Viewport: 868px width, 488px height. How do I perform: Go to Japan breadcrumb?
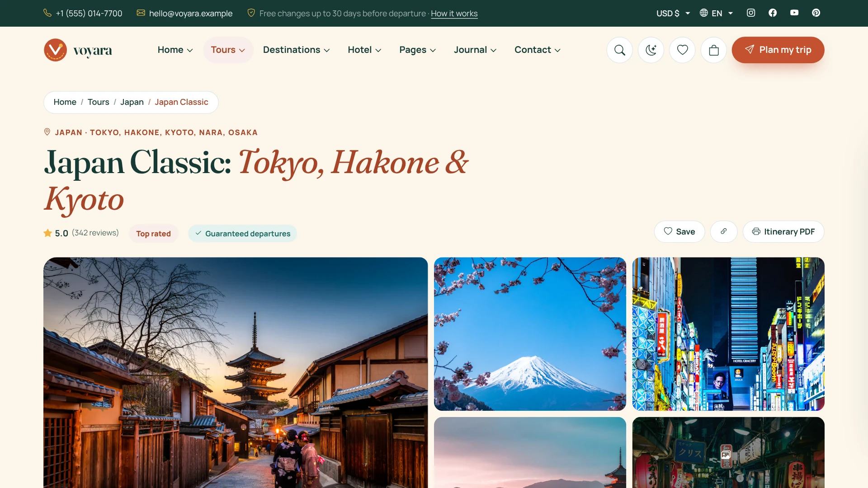[x=132, y=102]
